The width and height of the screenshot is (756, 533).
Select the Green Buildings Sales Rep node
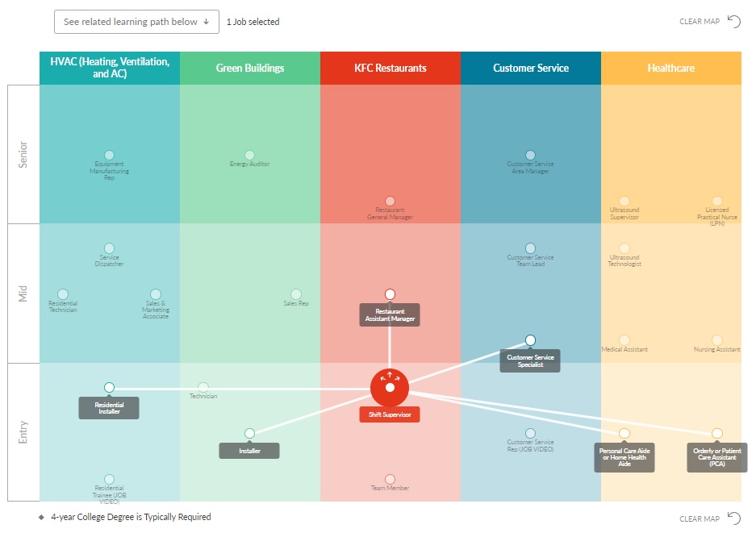296,294
